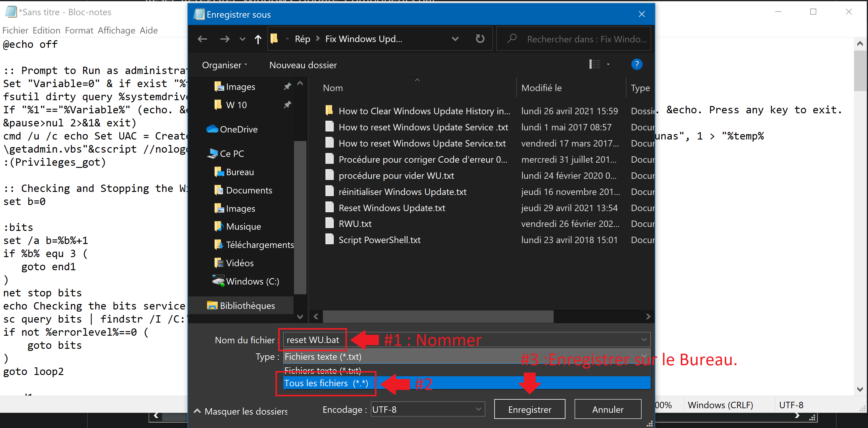The height and width of the screenshot is (428, 868).
Task: Open Fichier menu in Bloc-notes
Action: coord(15,30)
